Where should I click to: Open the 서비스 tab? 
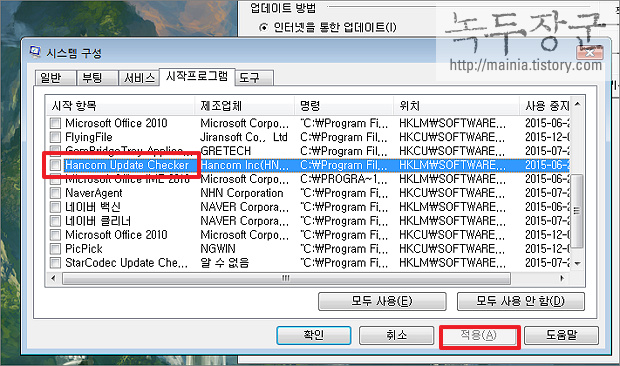[x=139, y=78]
